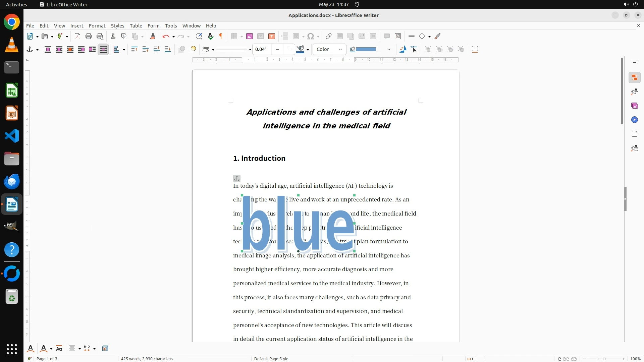Viewport: 644px width, 362px height.
Task: Open the line style dropdown
Action: point(250,50)
